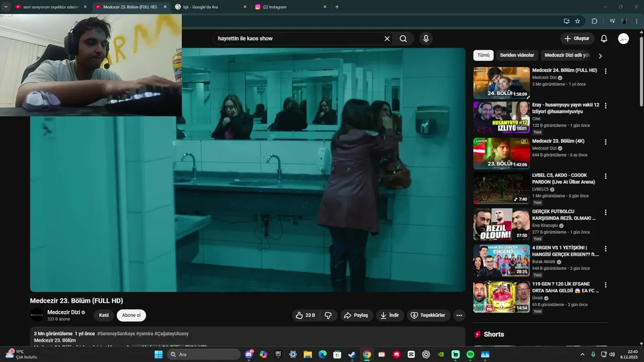Click the İndir download button

pyautogui.click(x=389, y=315)
